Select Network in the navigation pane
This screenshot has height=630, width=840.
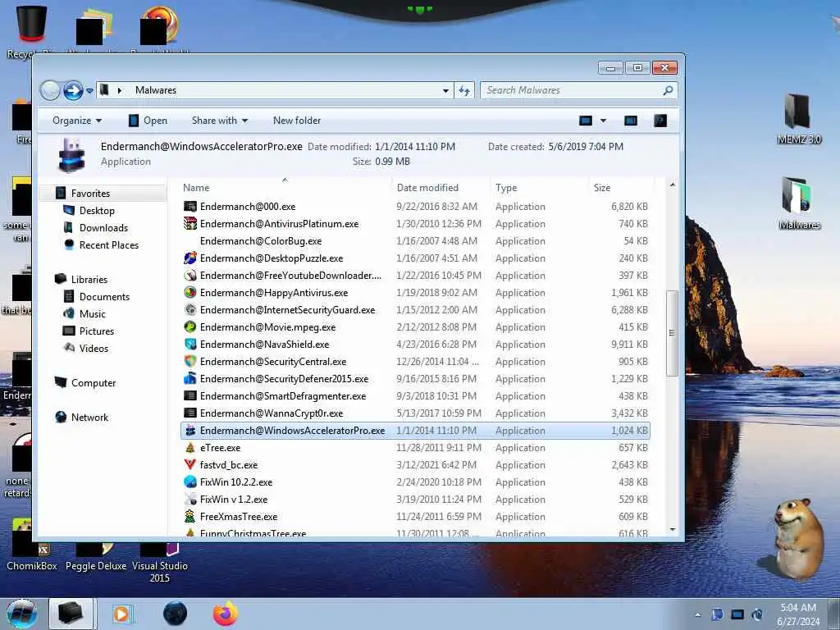[x=89, y=417]
